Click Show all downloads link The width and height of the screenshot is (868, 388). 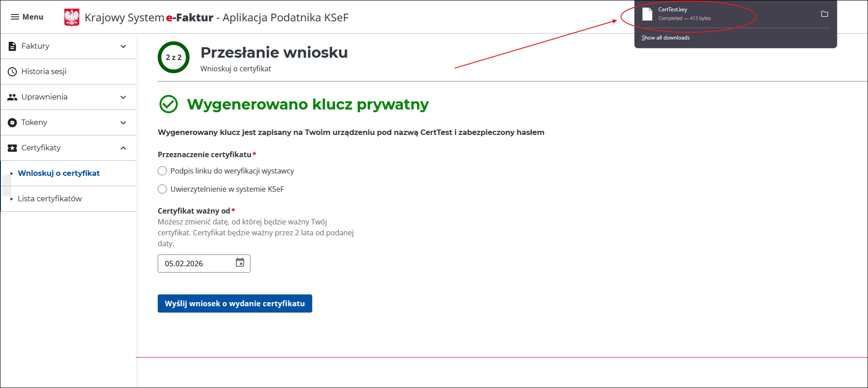coord(666,38)
